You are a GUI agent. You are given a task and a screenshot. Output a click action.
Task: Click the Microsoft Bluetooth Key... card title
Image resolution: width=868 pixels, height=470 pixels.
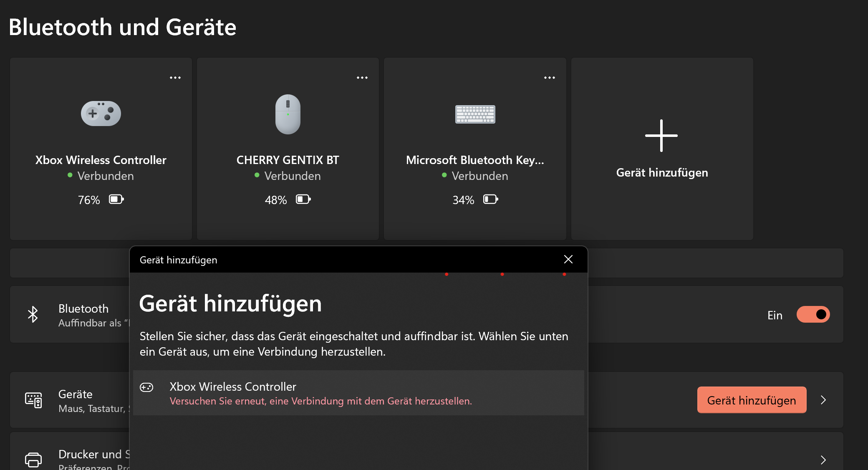coord(475,160)
